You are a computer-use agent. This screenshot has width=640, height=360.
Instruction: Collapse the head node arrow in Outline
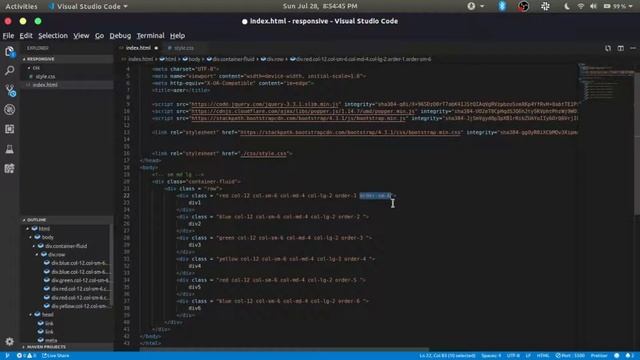pyautogui.click(x=31, y=315)
